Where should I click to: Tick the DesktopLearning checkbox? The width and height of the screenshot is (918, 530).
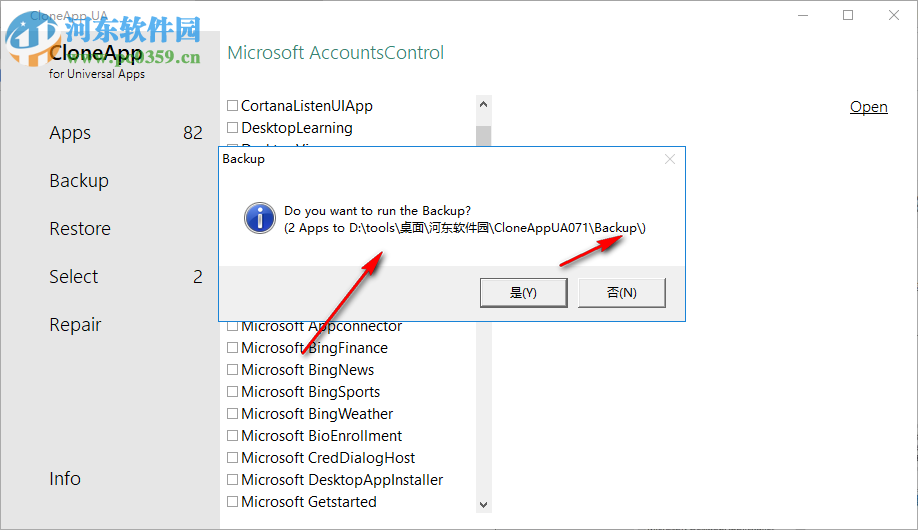click(x=232, y=128)
